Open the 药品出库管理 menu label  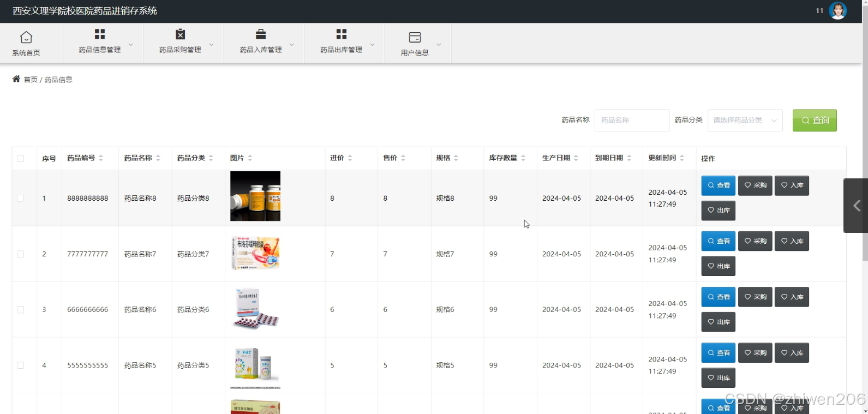click(342, 50)
